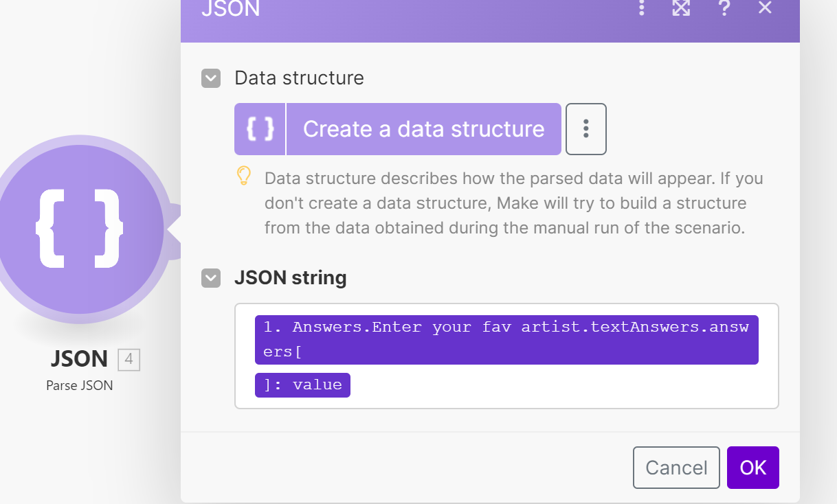This screenshot has width=837, height=504.
Task: Select the Answers.Enter your fav artist mapped pill
Action: coord(506,339)
